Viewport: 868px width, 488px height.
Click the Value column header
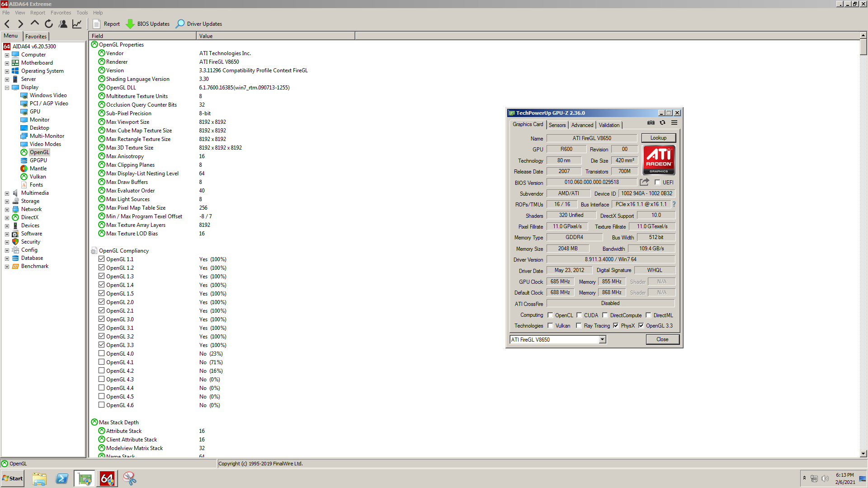coord(276,36)
